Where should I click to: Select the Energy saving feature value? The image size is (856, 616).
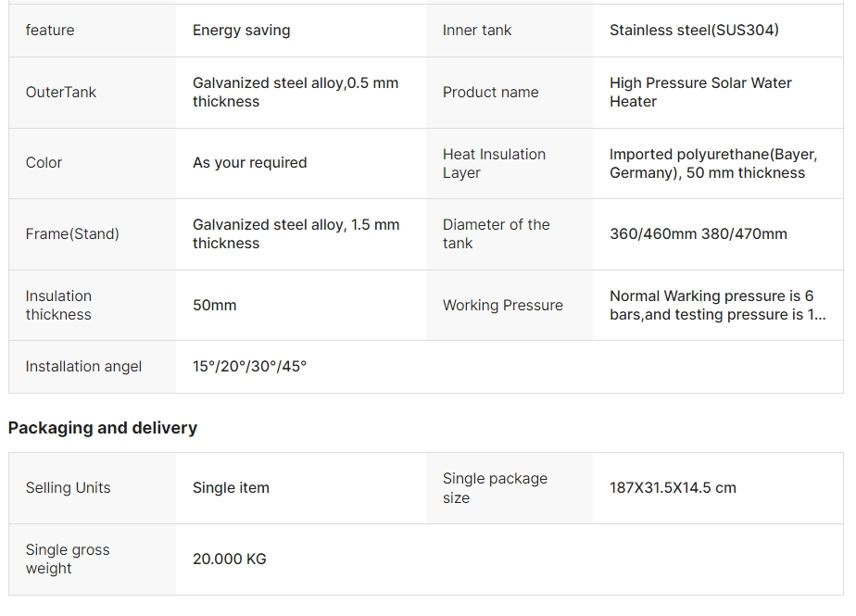point(241,30)
